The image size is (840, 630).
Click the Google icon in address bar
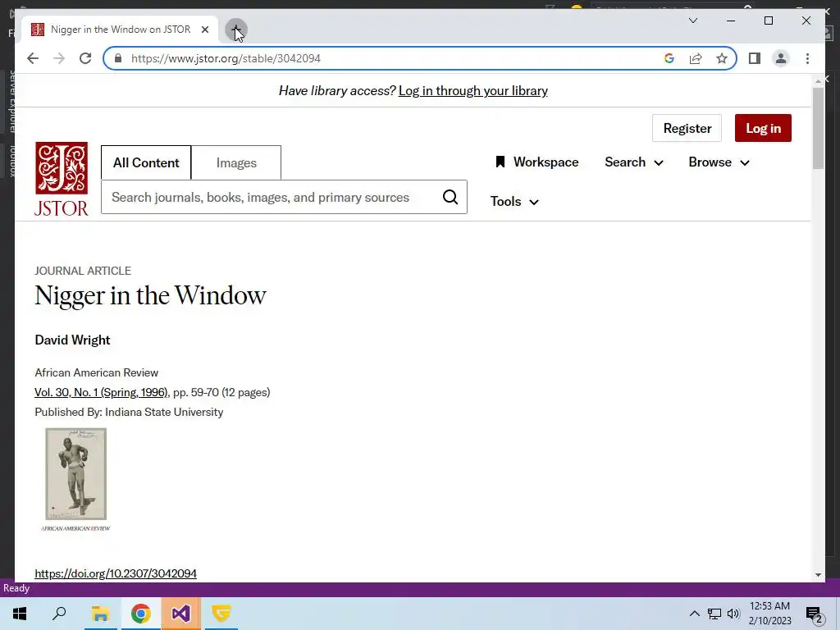click(669, 58)
